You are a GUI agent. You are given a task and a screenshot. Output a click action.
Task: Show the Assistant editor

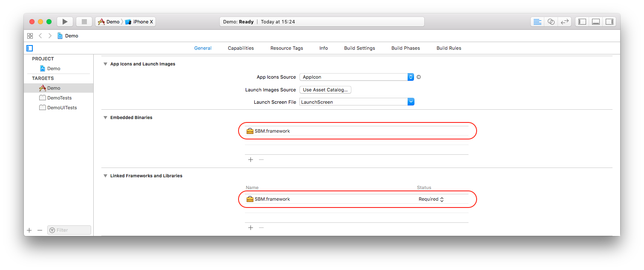point(551,22)
